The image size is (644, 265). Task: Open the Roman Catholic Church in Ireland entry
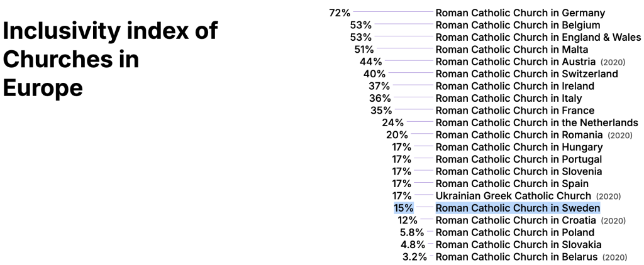[514, 86]
